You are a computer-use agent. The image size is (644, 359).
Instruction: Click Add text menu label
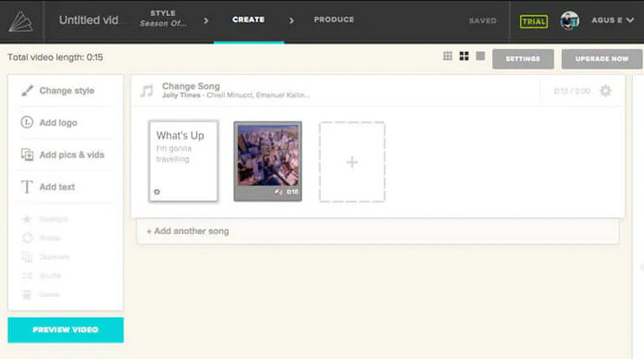(57, 187)
